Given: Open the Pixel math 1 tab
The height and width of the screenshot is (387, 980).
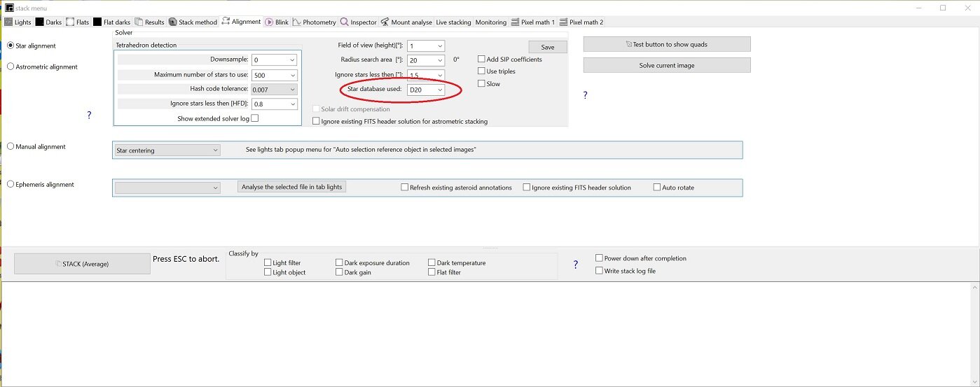Looking at the screenshot, I should pos(534,22).
